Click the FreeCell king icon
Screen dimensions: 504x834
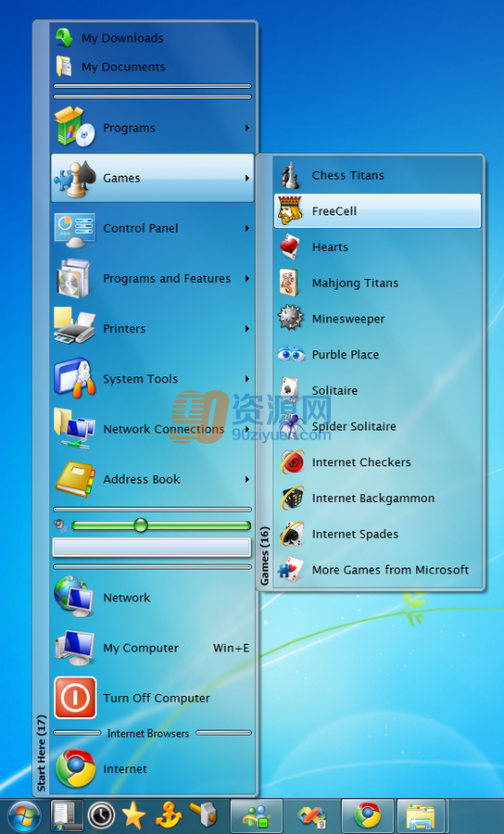pos(291,210)
